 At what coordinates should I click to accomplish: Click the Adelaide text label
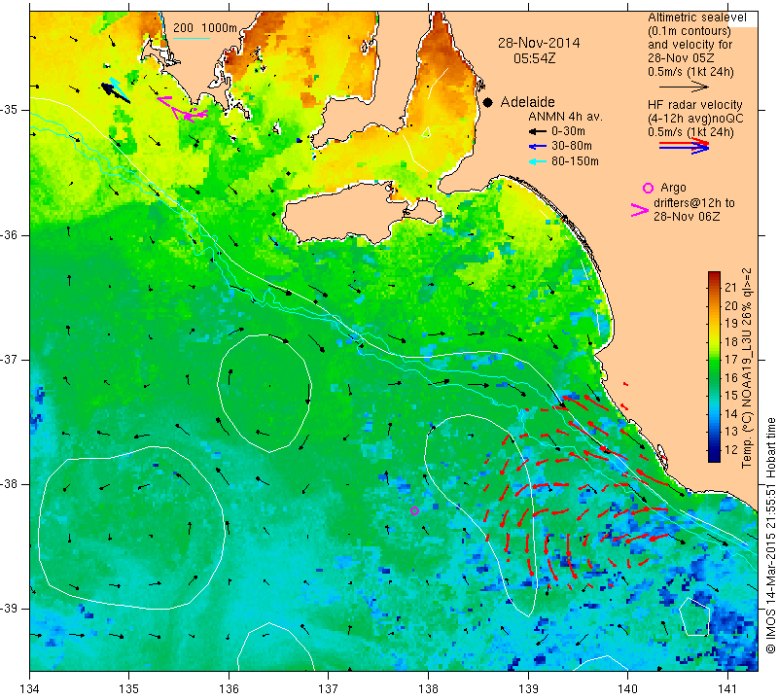tap(527, 102)
